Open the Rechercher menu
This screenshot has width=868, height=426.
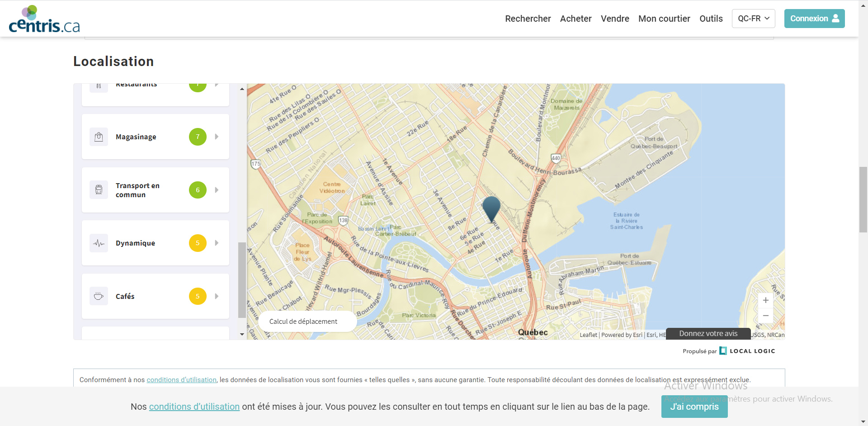point(528,19)
